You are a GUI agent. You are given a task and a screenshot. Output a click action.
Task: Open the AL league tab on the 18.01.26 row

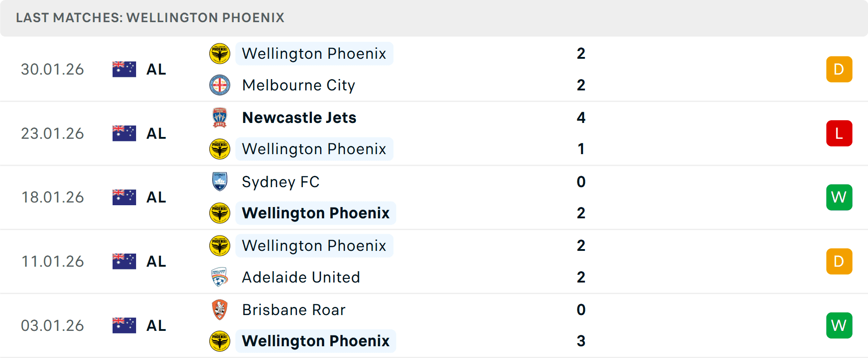coord(156,197)
